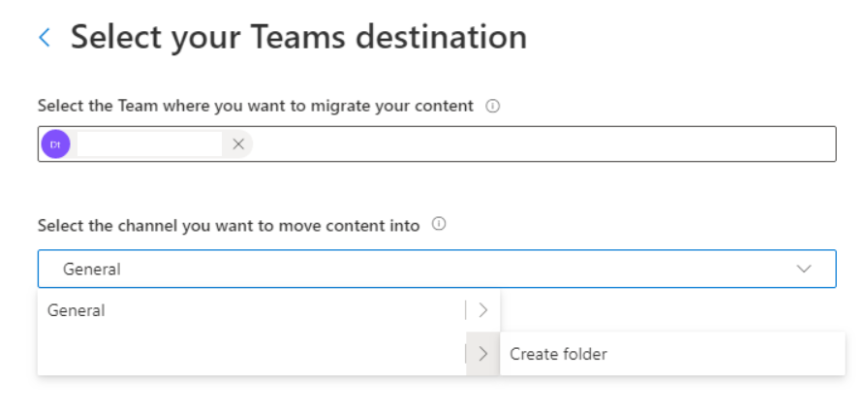Choose General in the channel list
This screenshot has height=413, width=868.
click(77, 311)
